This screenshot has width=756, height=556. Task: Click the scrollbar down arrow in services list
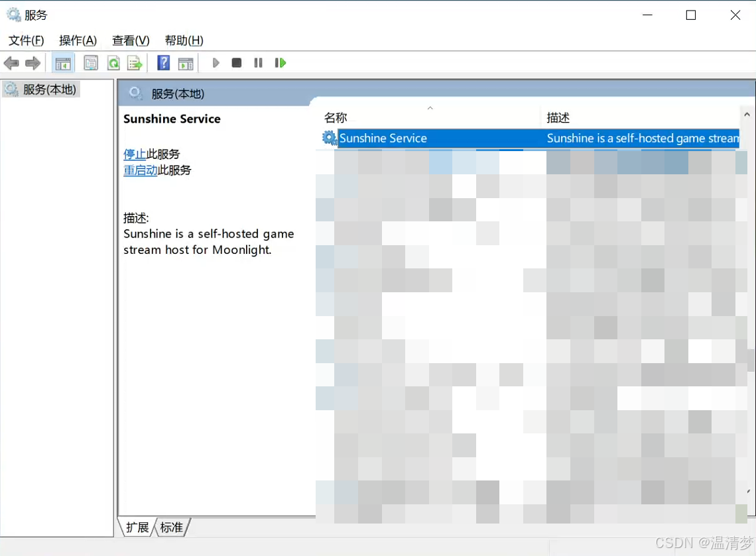coord(748,492)
